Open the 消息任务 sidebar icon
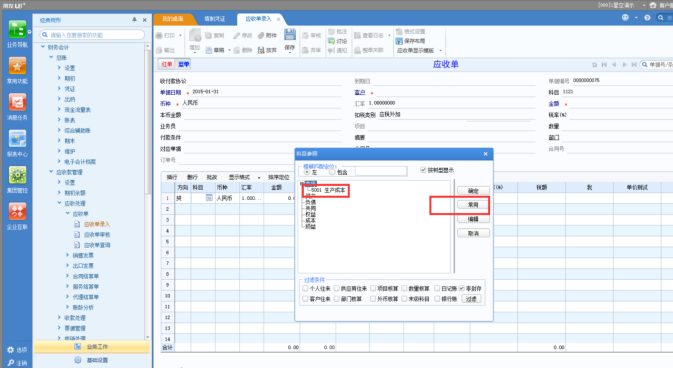The image size is (673, 369). pyautogui.click(x=17, y=103)
